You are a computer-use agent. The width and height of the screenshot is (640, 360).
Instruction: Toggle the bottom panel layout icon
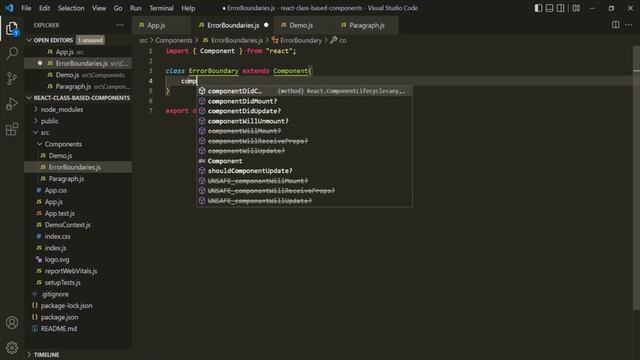pyautogui.click(x=549, y=8)
